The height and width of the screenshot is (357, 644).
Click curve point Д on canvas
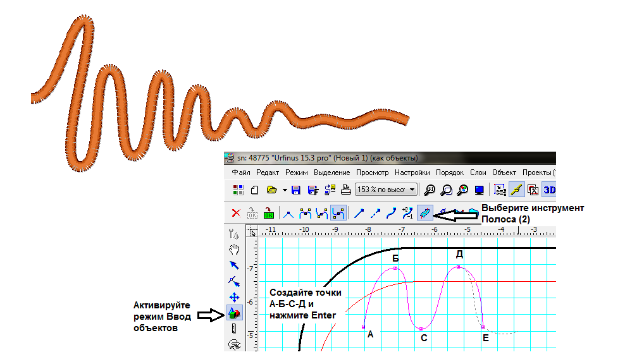459,267
